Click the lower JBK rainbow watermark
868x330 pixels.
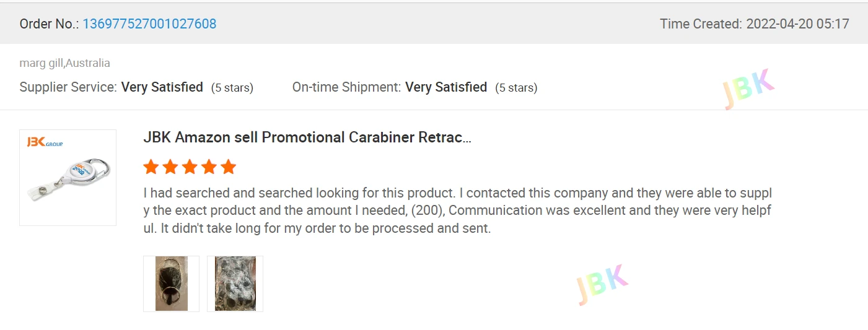click(x=602, y=284)
